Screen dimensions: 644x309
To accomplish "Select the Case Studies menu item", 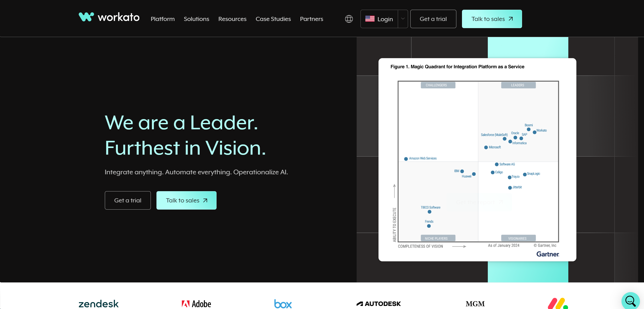I will pos(273,18).
